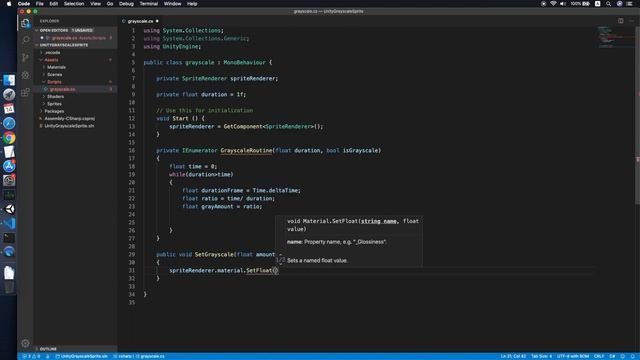The width and height of the screenshot is (640, 360).
Task: Click the GrayscaleRoutine method name on line 16
Action: tap(246, 150)
